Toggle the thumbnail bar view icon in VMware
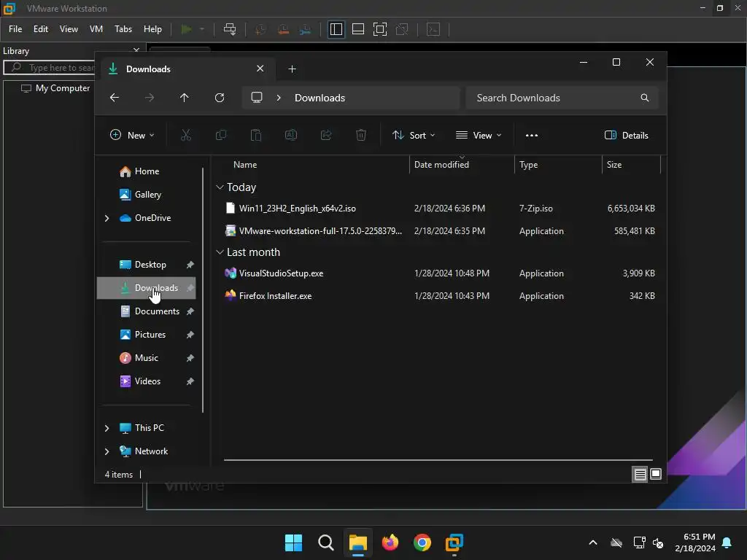The image size is (747, 560). (357, 29)
